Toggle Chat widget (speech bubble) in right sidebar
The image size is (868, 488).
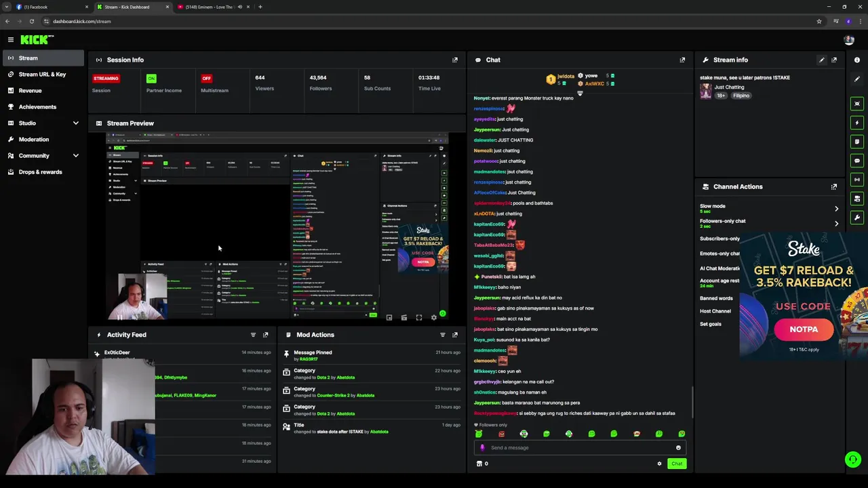tap(857, 161)
